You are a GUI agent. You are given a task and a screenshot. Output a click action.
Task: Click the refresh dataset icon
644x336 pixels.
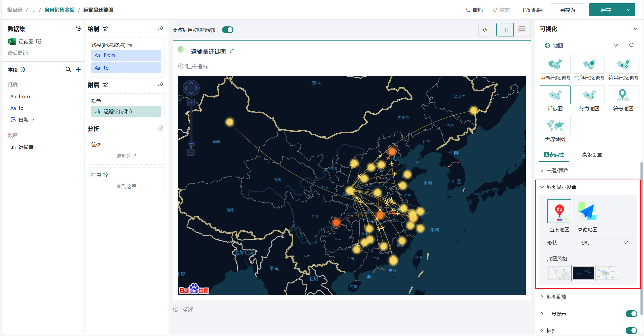[78, 29]
